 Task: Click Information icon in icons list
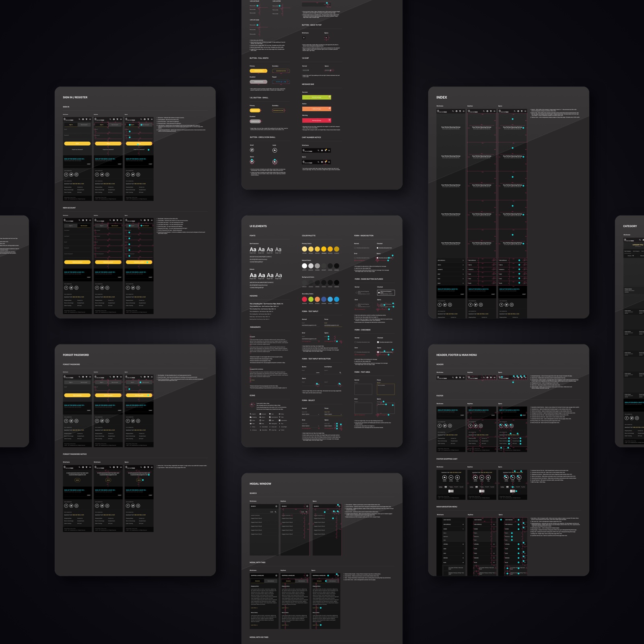tap(280, 420)
